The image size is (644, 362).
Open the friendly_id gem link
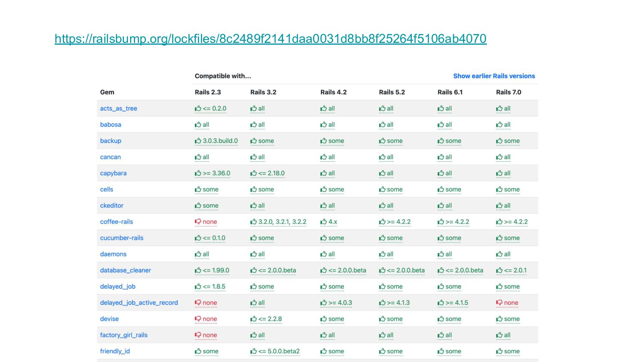pos(115,351)
